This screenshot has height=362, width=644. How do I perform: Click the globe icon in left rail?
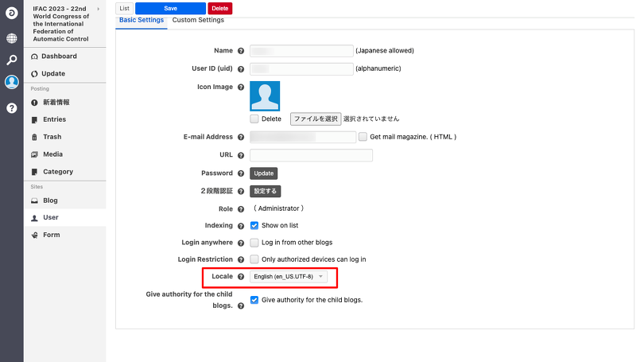click(x=12, y=38)
